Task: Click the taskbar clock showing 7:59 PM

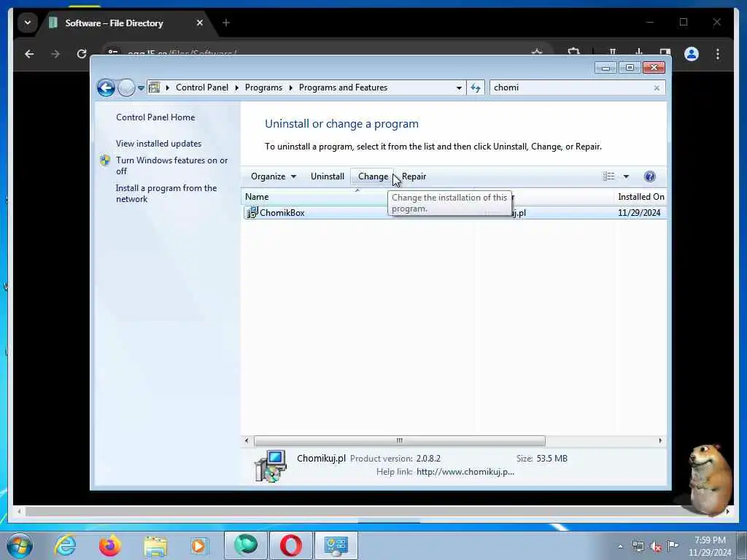Action: [709, 546]
